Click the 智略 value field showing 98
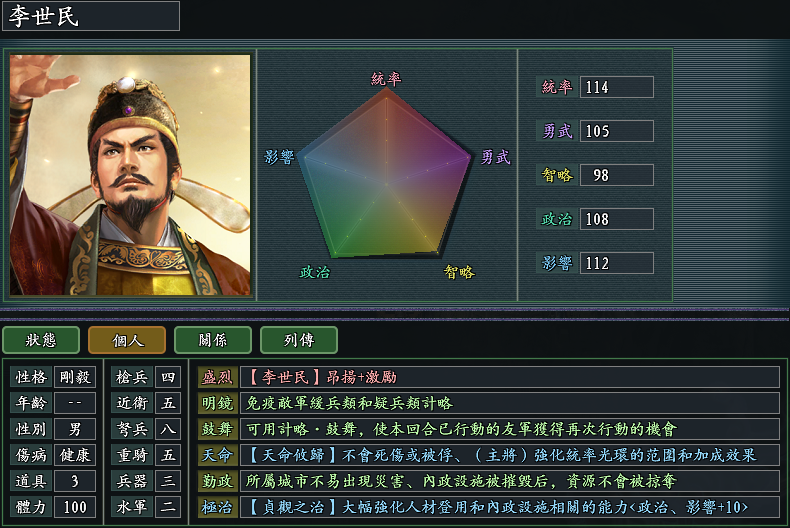This screenshot has height=528, width=790. pos(616,175)
